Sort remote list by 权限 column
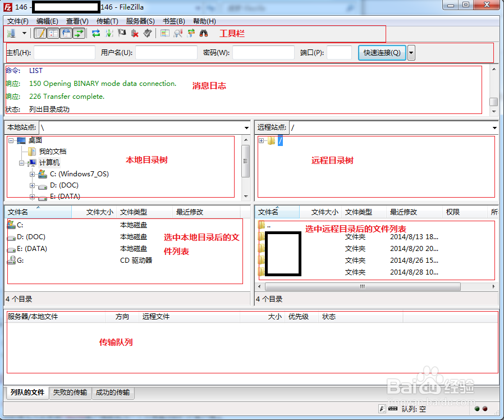Viewport: 504px width, 420px height. click(465, 212)
